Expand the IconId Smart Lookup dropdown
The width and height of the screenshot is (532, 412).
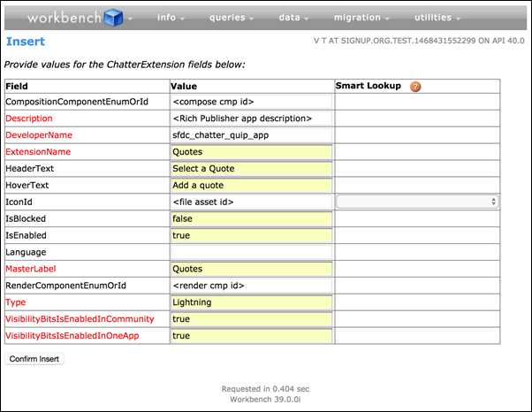(x=417, y=202)
